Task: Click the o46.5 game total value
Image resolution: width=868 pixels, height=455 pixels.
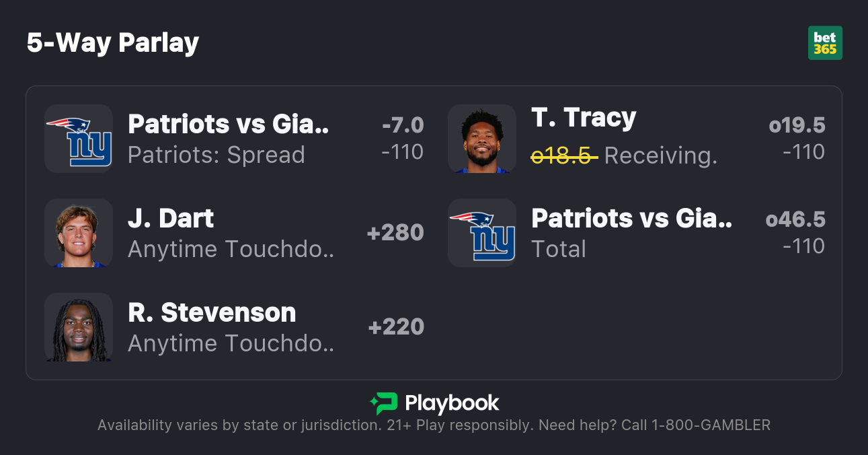Action: tap(795, 219)
